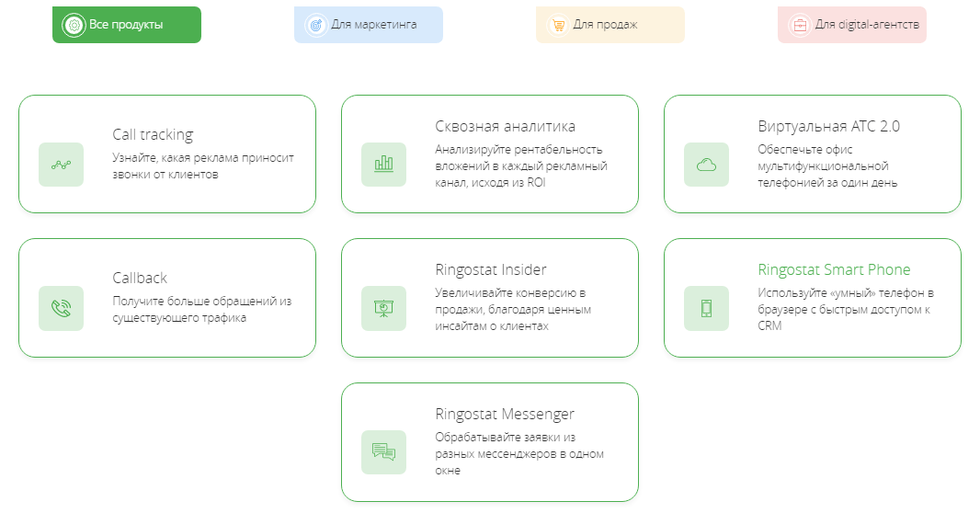Viewport: 980px width, 513px height.
Task: Click the presentation icon for Ringostat Insider
Action: tap(383, 308)
